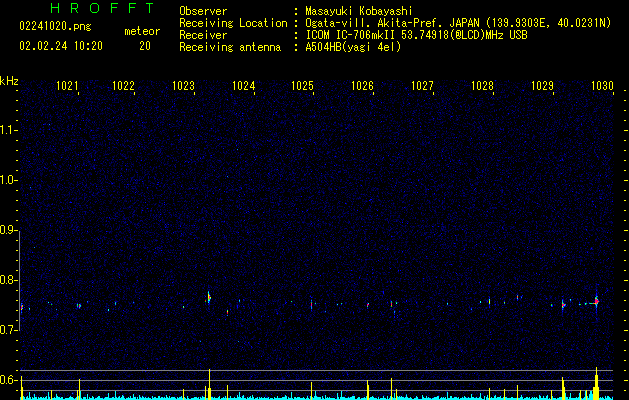Viewport: 629px width, 400px height.
Task: Click the 1.1 kHz frequency label
Action: (x=8, y=130)
